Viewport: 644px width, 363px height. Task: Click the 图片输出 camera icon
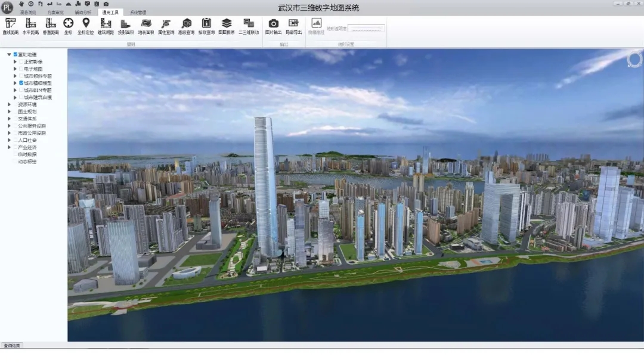point(273,26)
